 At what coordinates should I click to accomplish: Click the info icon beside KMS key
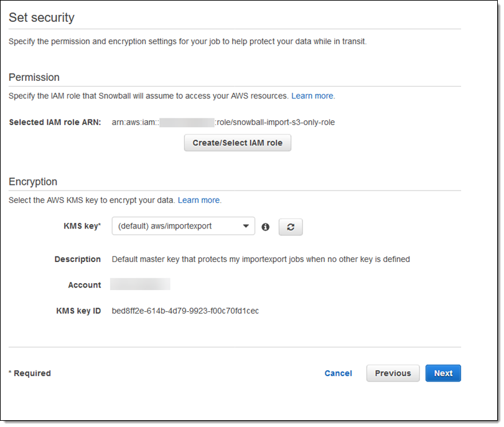click(x=266, y=227)
